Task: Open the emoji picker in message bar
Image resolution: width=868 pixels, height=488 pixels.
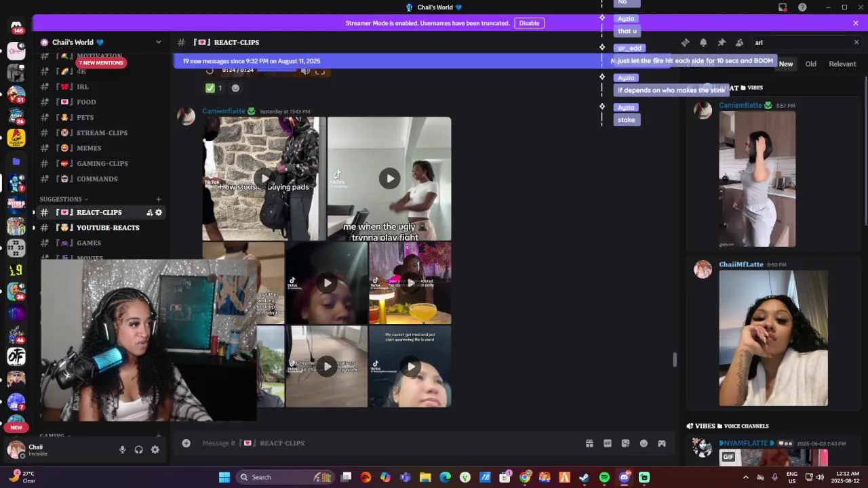Action: [x=644, y=443]
